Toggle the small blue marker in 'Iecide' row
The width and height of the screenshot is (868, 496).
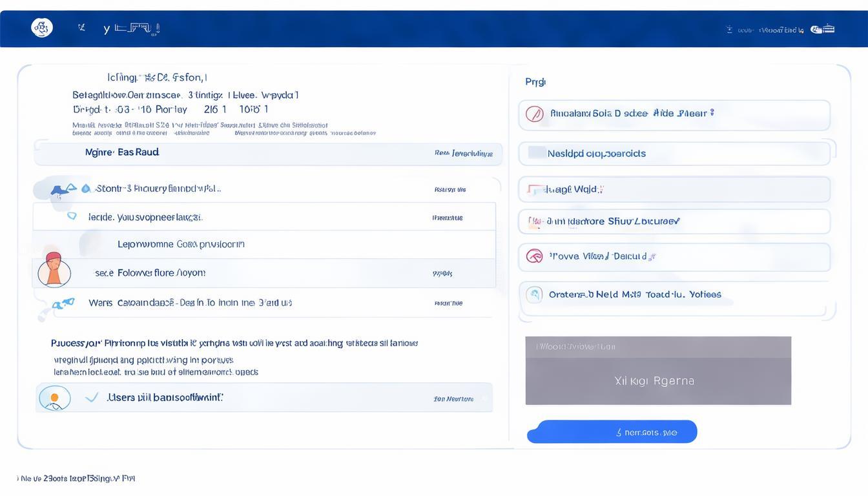tap(72, 216)
